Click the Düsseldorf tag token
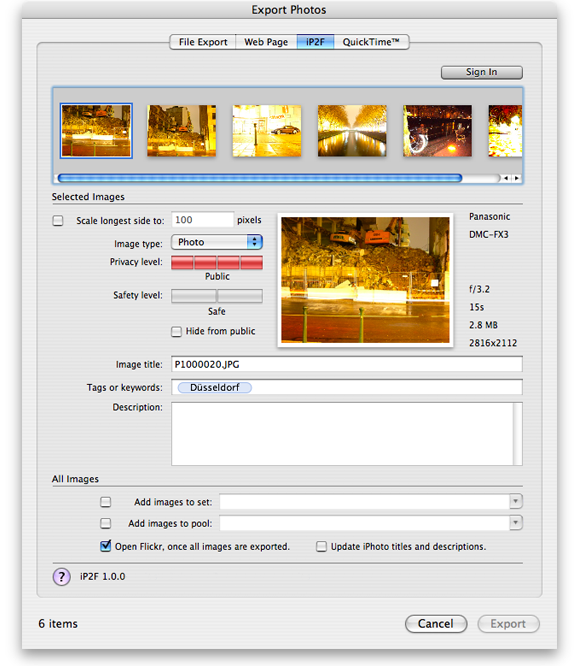The height and width of the screenshot is (666, 580). [x=214, y=387]
